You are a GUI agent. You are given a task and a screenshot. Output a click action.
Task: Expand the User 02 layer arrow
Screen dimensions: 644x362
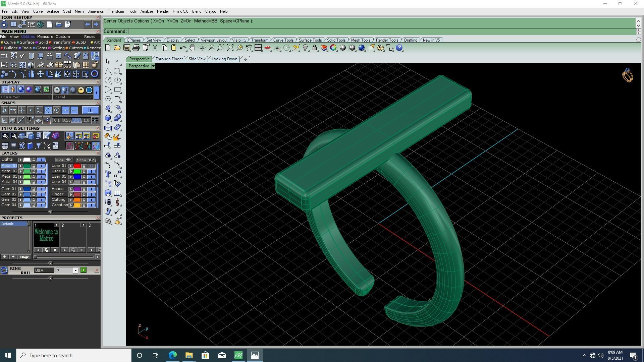(x=71, y=171)
